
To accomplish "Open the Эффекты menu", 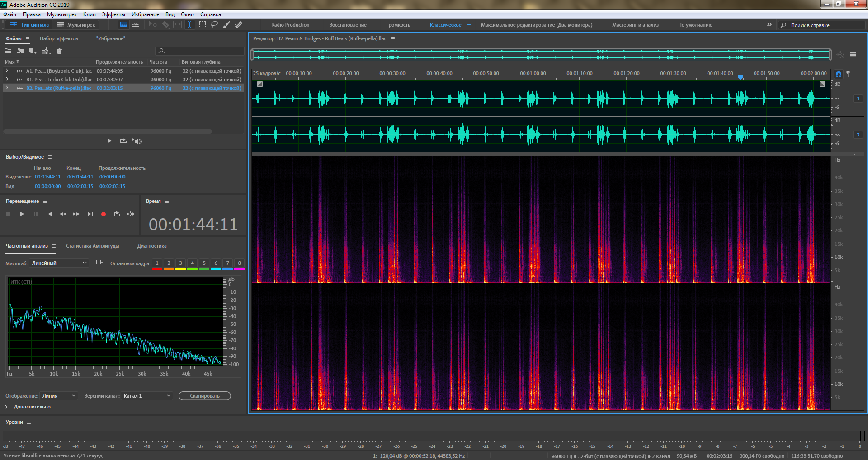I will click(x=113, y=14).
